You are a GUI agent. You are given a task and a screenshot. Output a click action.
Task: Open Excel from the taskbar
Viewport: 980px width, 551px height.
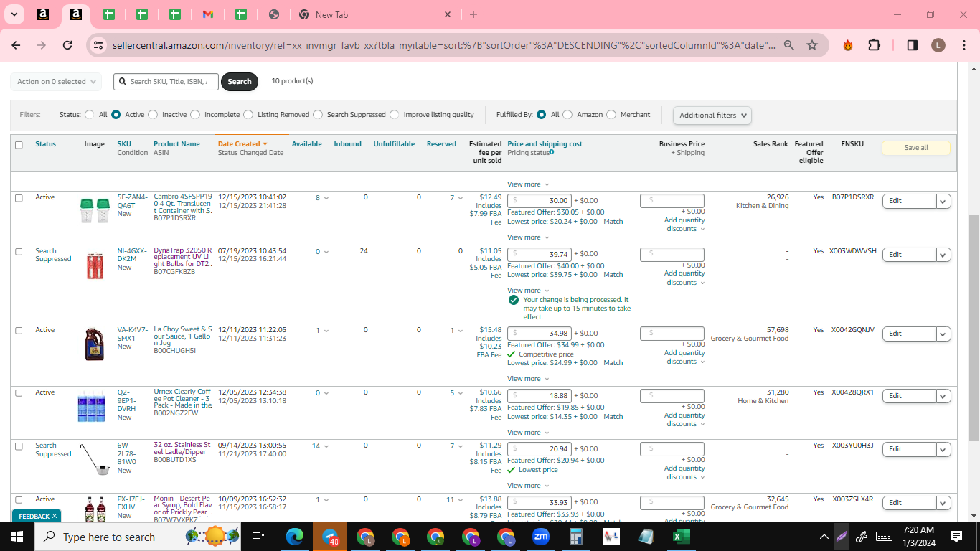(682, 537)
